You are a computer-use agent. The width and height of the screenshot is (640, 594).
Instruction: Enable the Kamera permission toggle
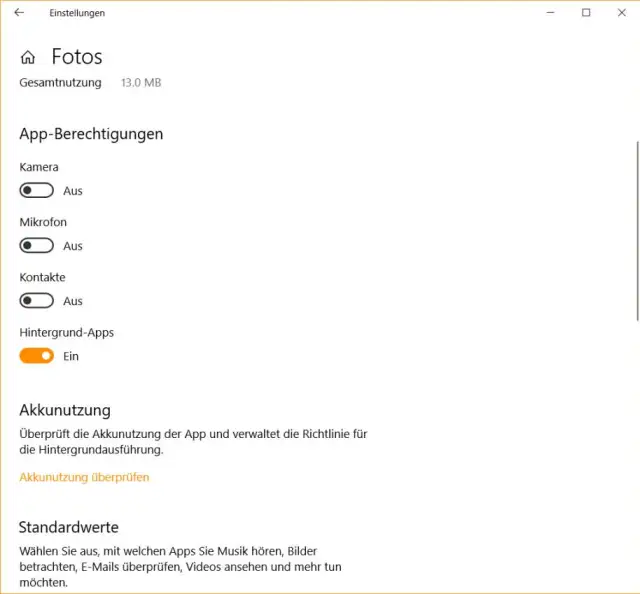[37, 190]
